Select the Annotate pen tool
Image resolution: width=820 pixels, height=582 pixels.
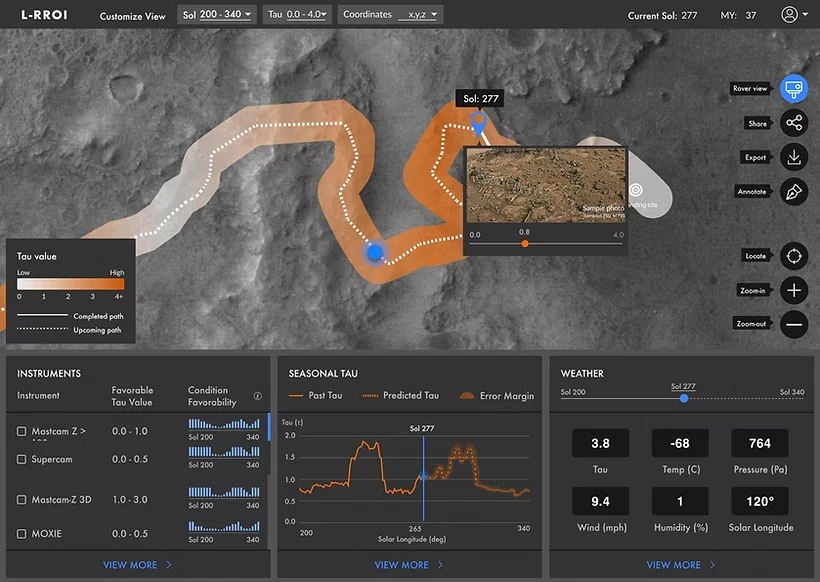pyautogui.click(x=794, y=192)
